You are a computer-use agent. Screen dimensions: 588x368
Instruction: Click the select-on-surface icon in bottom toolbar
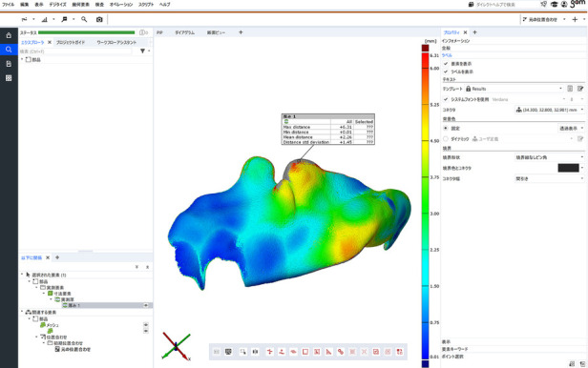pos(243,352)
